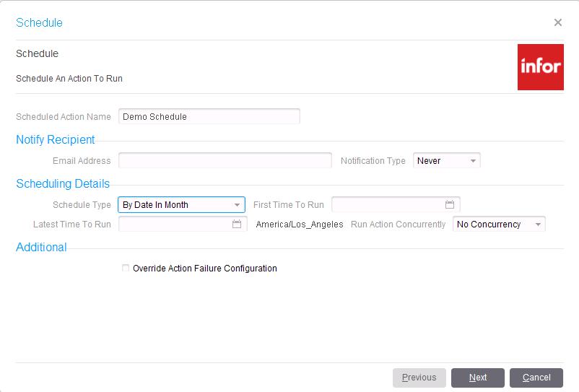Expand the Run Action Concurrently dropdown

tap(499, 224)
